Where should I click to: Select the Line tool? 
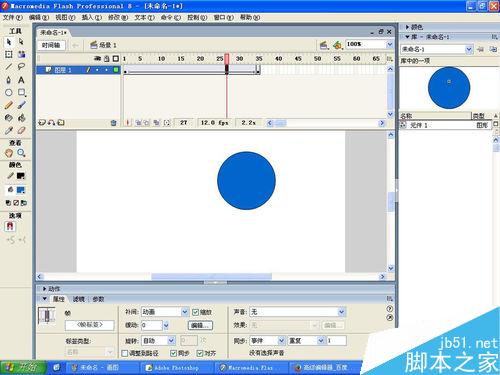pos(9,67)
